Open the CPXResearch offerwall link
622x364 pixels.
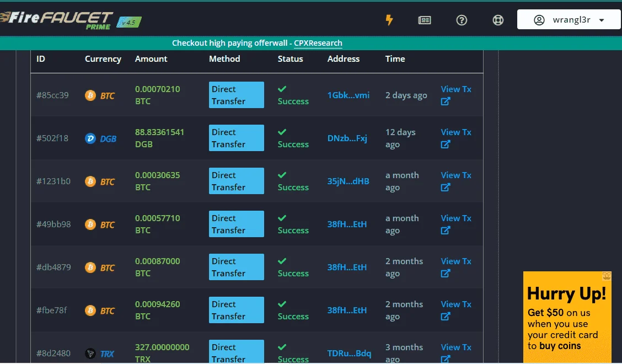point(318,43)
